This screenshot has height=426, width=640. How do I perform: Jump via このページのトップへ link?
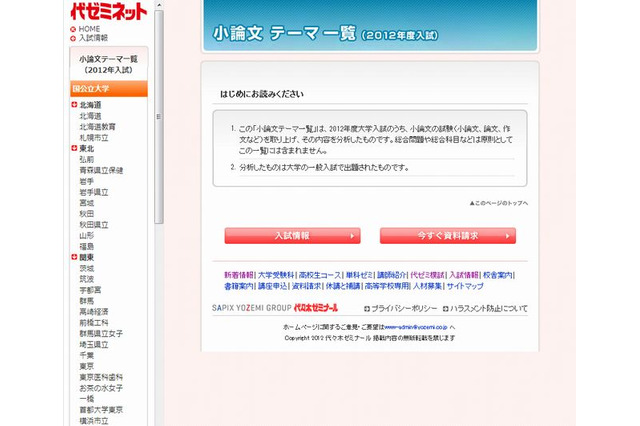[499, 203]
